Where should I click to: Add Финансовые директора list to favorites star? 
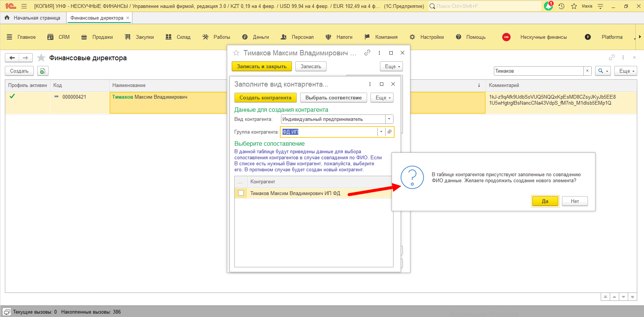(x=41, y=58)
